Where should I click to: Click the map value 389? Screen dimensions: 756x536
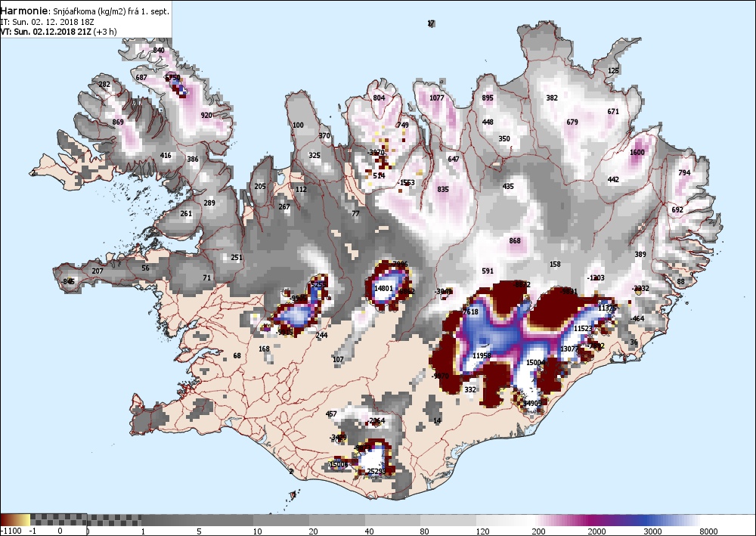(x=640, y=255)
